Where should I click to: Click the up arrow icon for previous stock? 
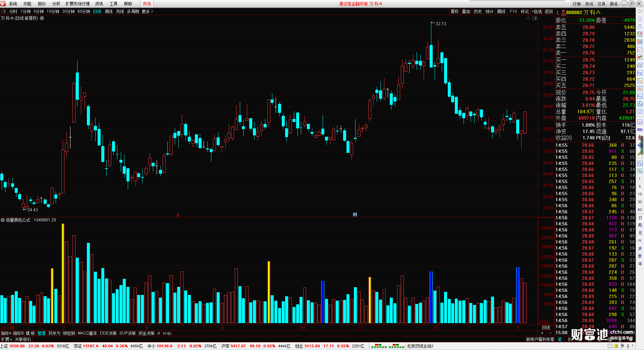640,19
